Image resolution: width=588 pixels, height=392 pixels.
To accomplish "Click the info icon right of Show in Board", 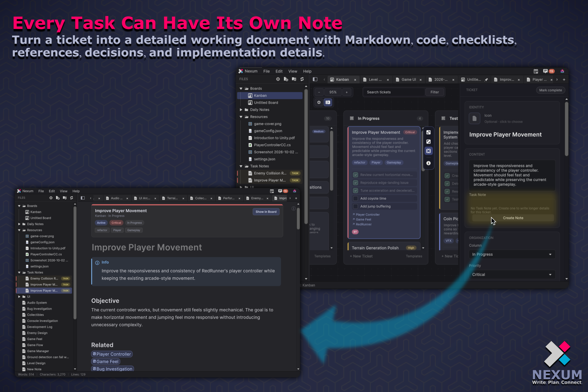I will click(x=293, y=208).
